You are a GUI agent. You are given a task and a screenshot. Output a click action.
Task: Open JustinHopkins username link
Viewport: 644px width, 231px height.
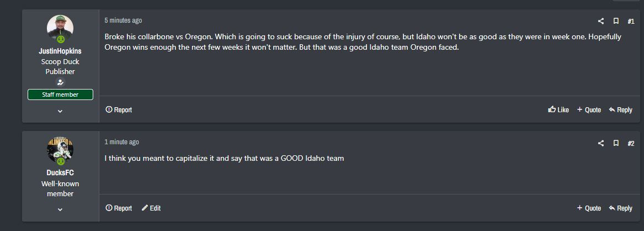60,51
